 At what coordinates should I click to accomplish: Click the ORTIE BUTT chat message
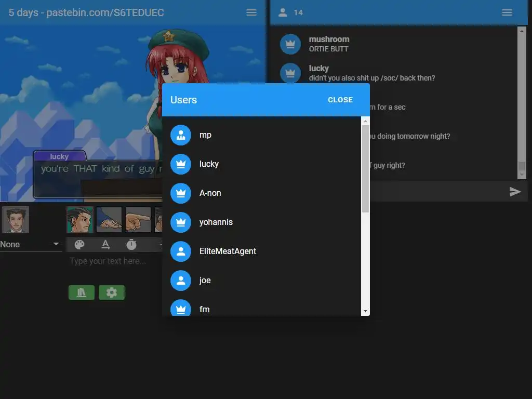[x=328, y=49]
